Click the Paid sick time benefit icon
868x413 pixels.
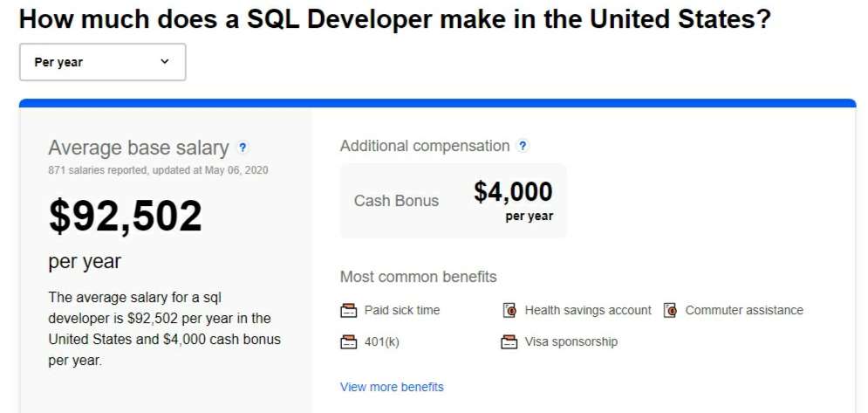point(349,311)
